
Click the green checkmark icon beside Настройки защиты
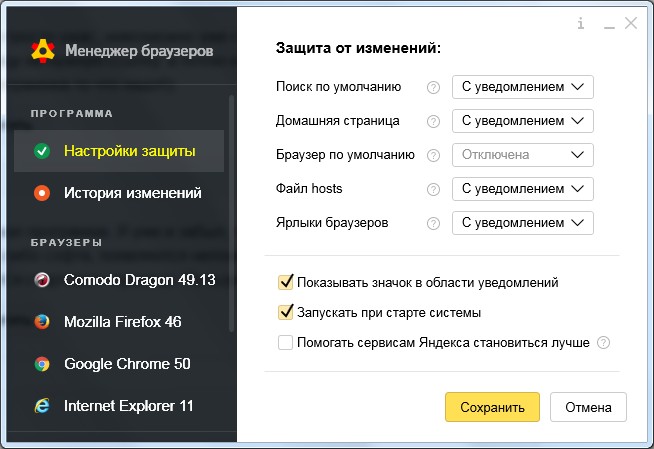point(42,151)
